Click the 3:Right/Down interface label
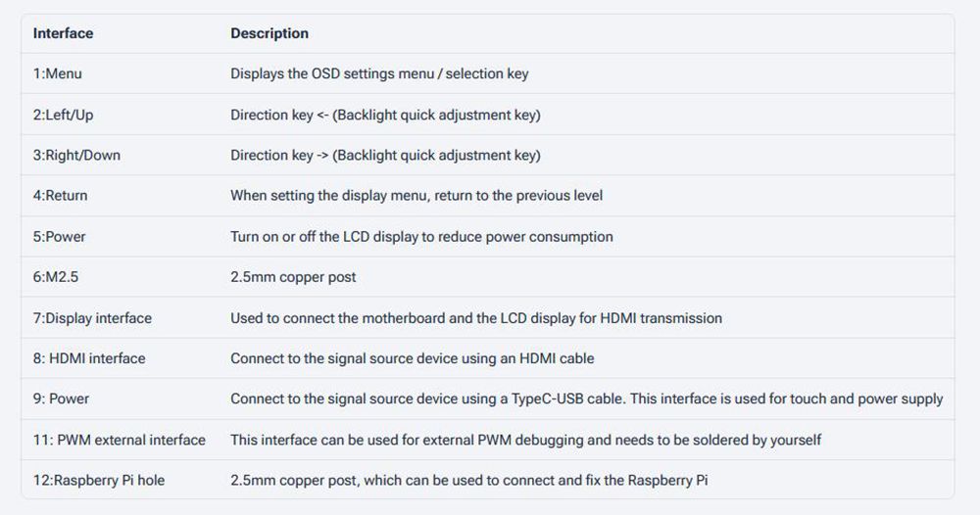The image size is (980, 515). pyautogui.click(x=76, y=155)
